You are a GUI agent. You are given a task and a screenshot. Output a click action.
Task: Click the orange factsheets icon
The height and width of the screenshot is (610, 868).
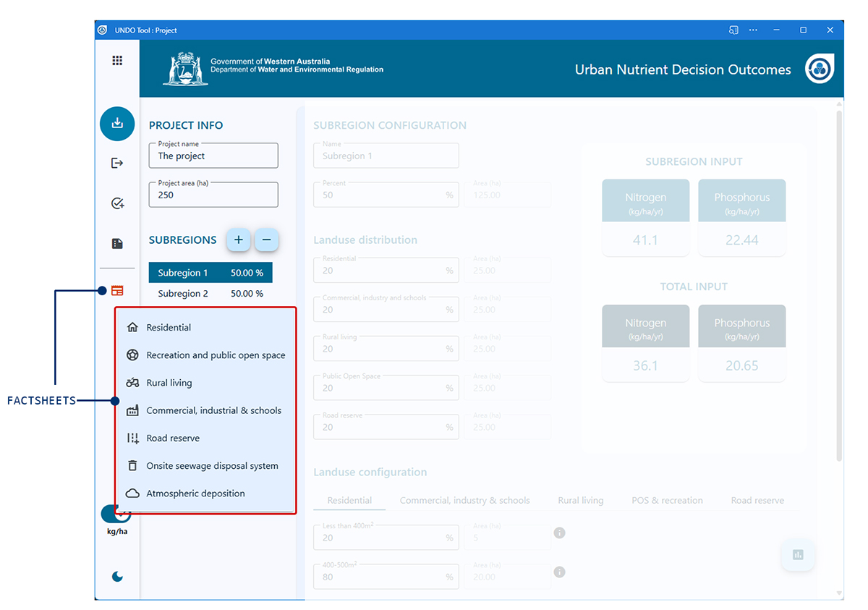[x=117, y=291]
